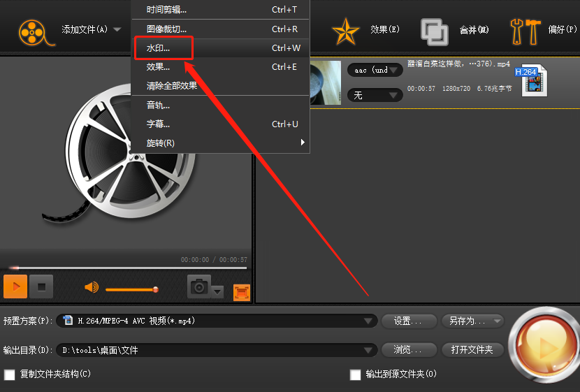
Task: Open the aac audio track dropdown
Action: [x=375, y=70]
